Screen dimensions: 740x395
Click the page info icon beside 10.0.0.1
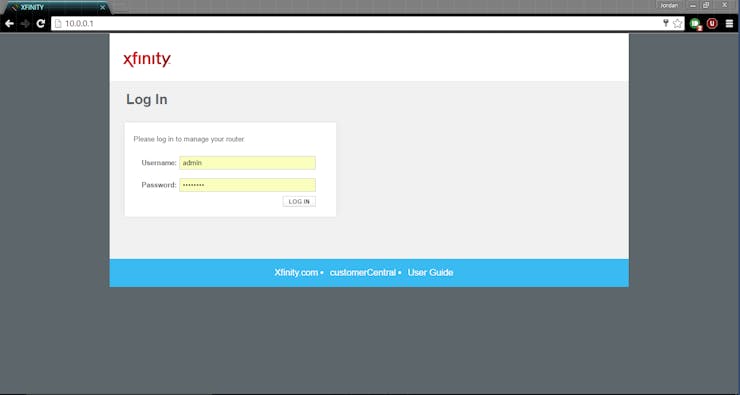tap(58, 24)
